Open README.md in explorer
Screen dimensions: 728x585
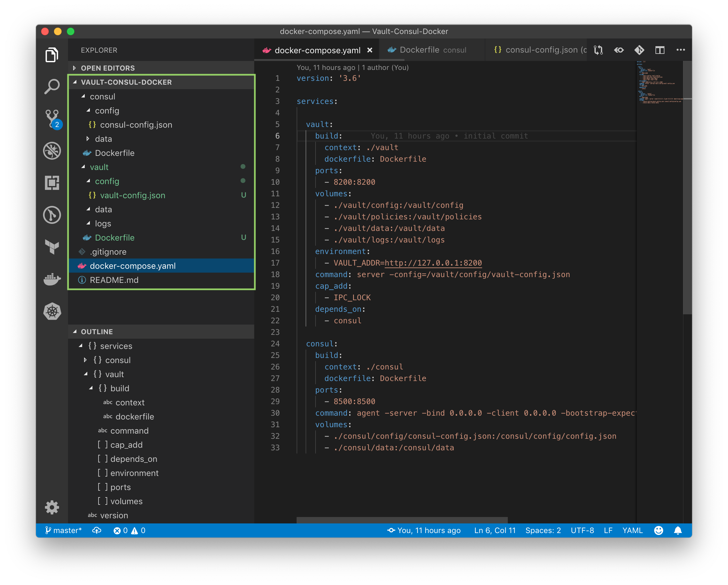(161, 280)
